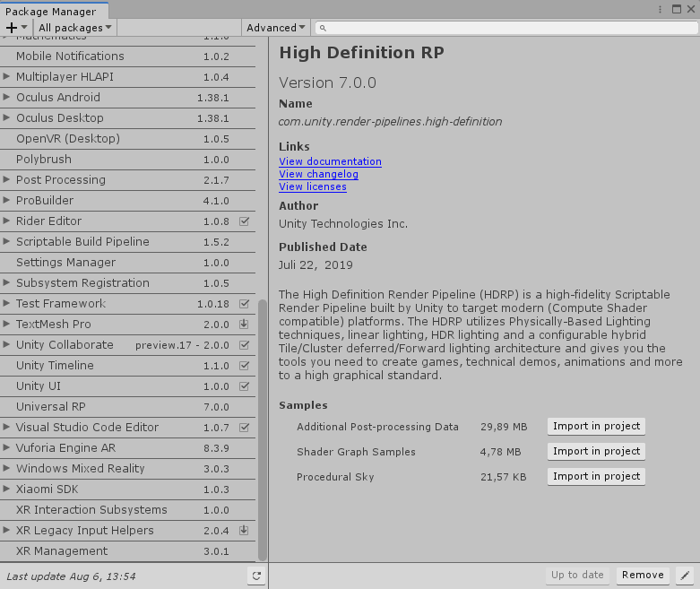Close the Package Manager window

pos(691,9)
